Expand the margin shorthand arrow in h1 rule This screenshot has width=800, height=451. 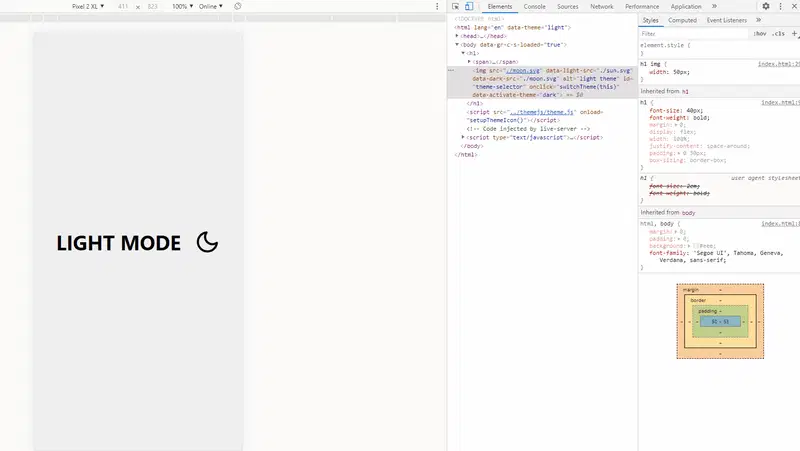(x=677, y=124)
